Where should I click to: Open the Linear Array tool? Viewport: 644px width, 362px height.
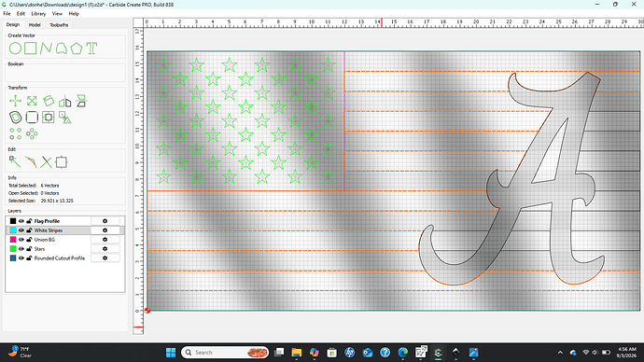coord(15,133)
